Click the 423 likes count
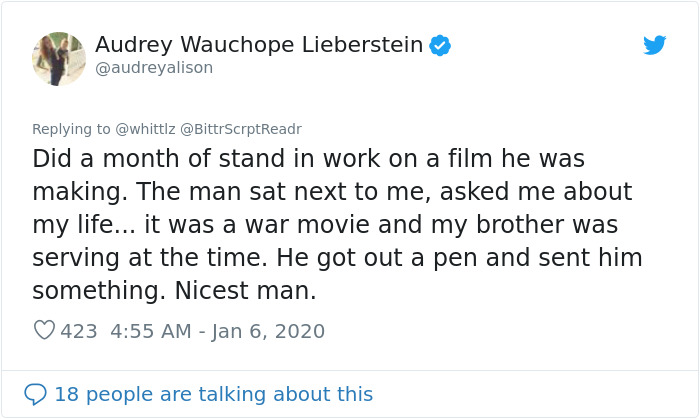The height and width of the screenshot is (419, 700). click(x=79, y=331)
